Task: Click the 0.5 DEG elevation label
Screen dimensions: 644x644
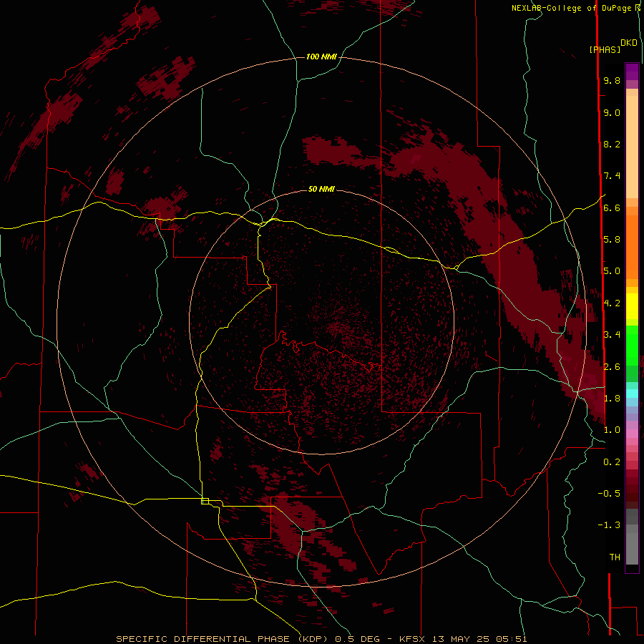Action: (356, 639)
